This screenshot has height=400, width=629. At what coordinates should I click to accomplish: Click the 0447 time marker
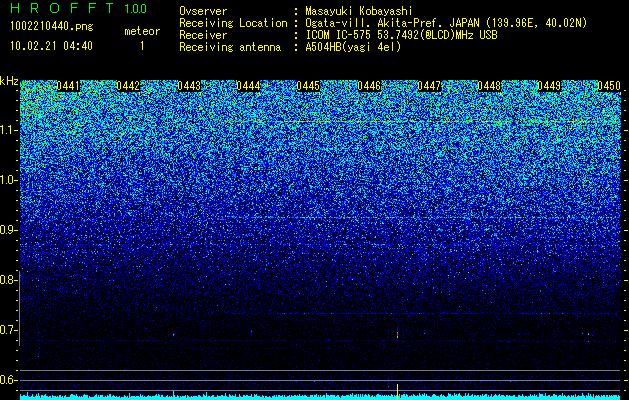429,86
